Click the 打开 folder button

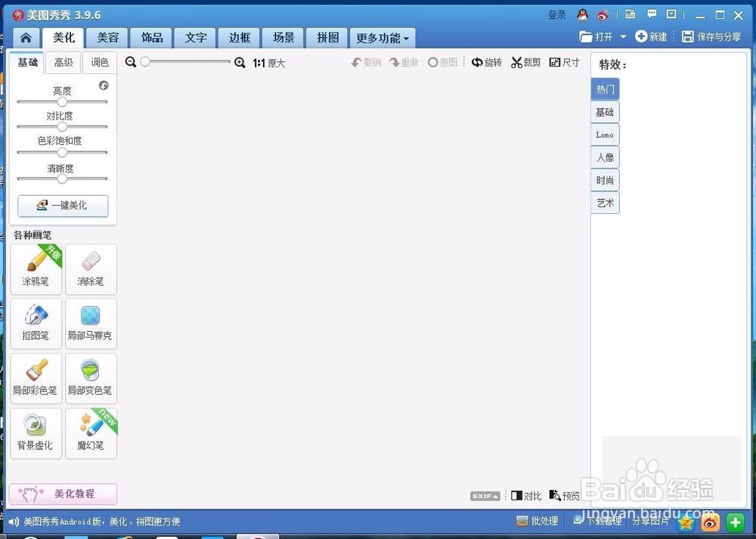(x=596, y=36)
